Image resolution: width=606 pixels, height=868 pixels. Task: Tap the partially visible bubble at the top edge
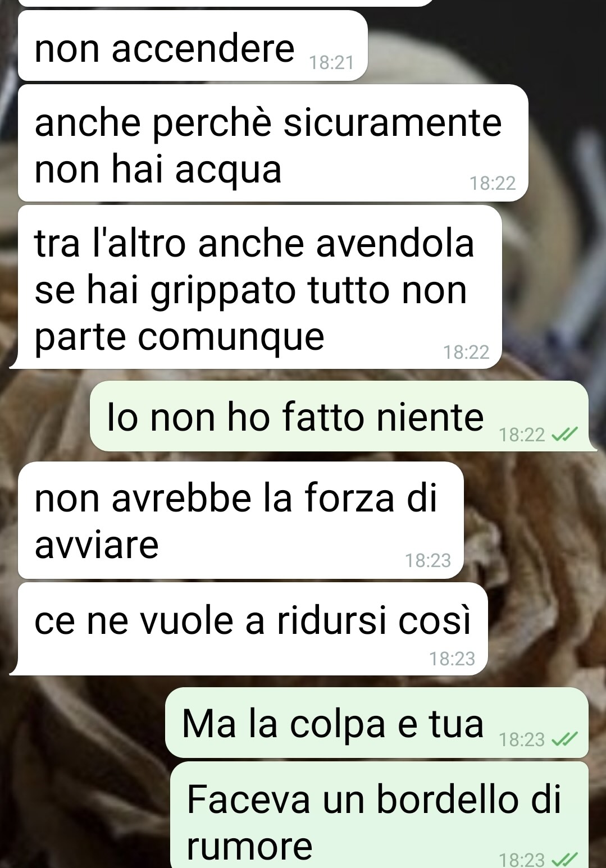[225, 3]
